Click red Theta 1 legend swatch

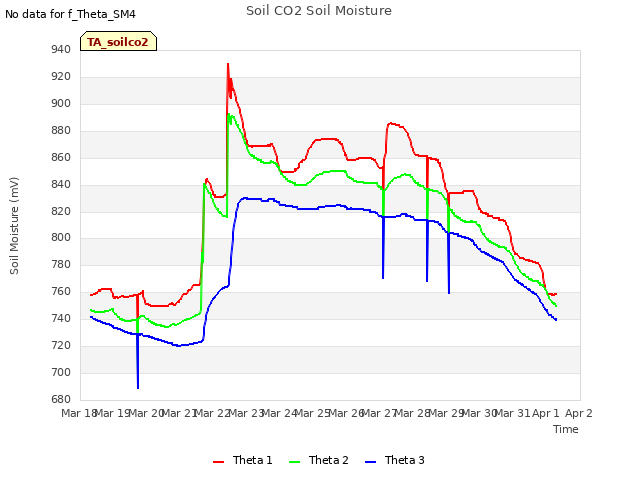(218, 462)
